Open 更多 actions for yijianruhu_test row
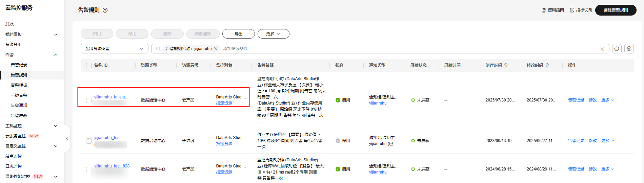The height and width of the screenshot is (183, 644). coord(608,141)
